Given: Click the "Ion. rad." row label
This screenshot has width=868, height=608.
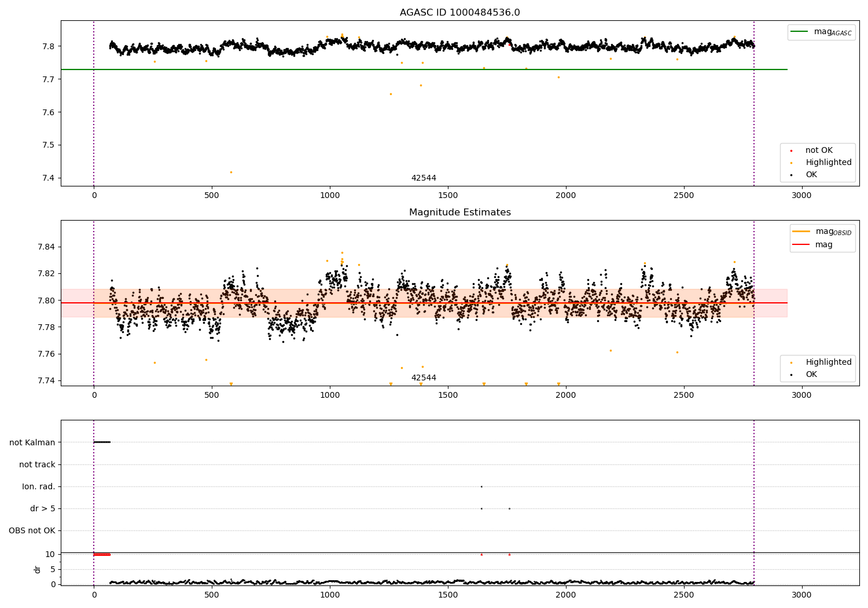Looking at the screenshot, I should pos(39,487).
